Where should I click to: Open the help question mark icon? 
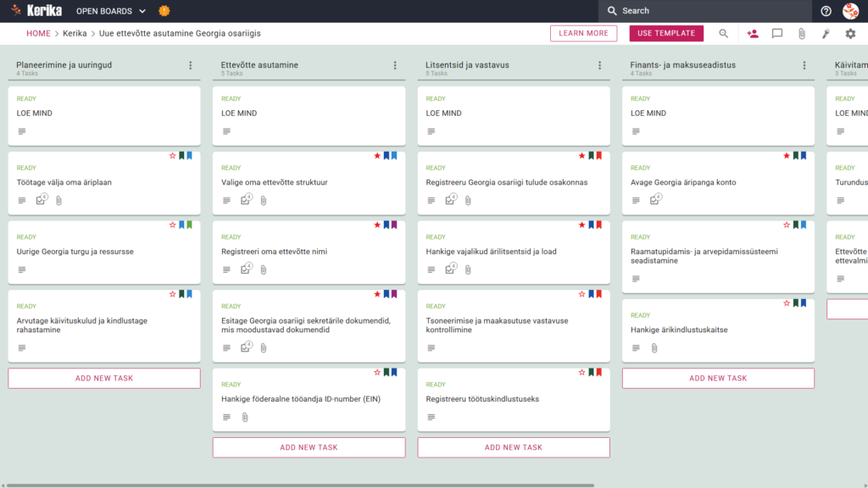pos(826,11)
